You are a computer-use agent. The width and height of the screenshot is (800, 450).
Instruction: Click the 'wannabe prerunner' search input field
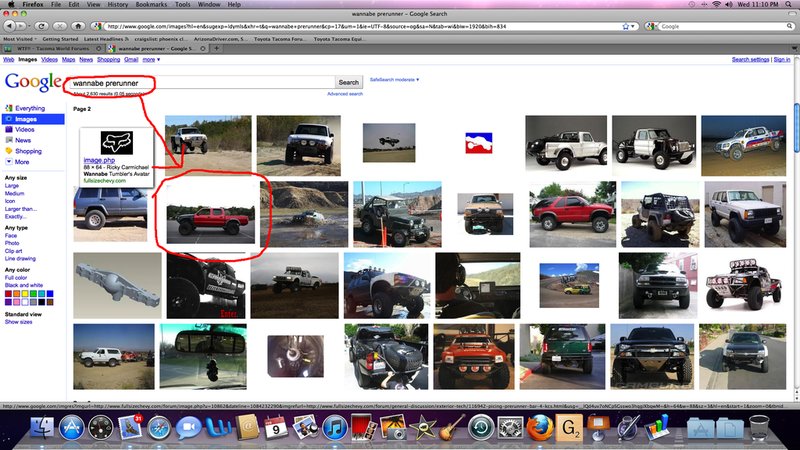(202, 82)
